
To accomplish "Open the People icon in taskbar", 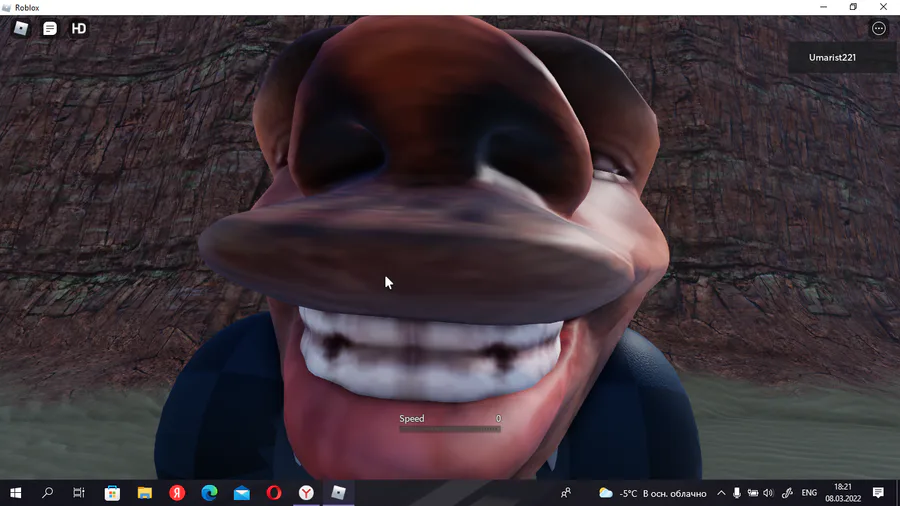I will [566, 493].
